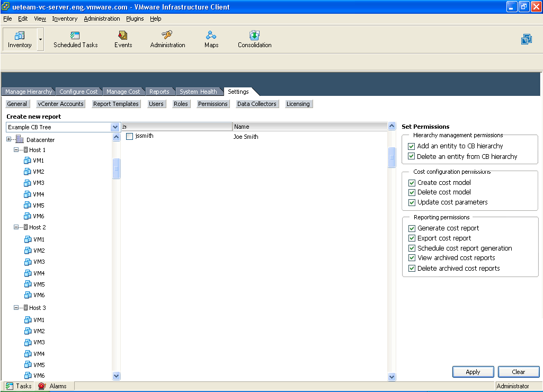The height and width of the screenshot is (392, 543).
Task: Toggle Export cost report checkbox
Action: pos(412,238)
